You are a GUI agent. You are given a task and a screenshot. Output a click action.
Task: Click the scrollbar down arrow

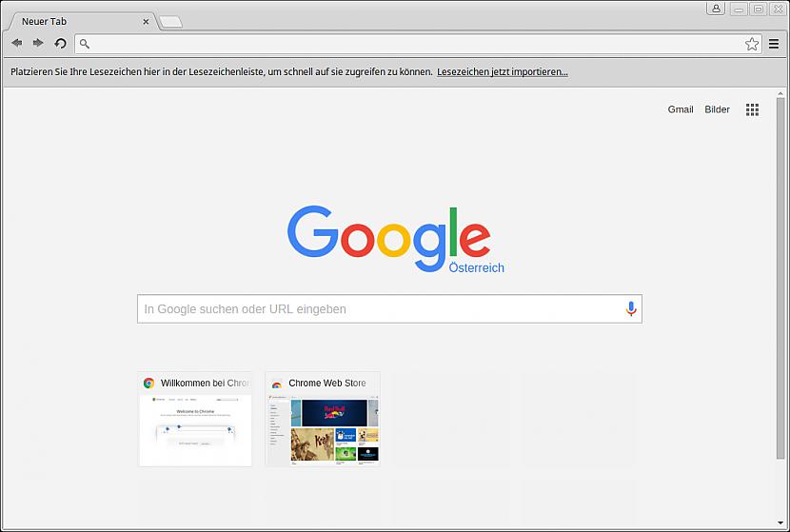coord(780,523)
